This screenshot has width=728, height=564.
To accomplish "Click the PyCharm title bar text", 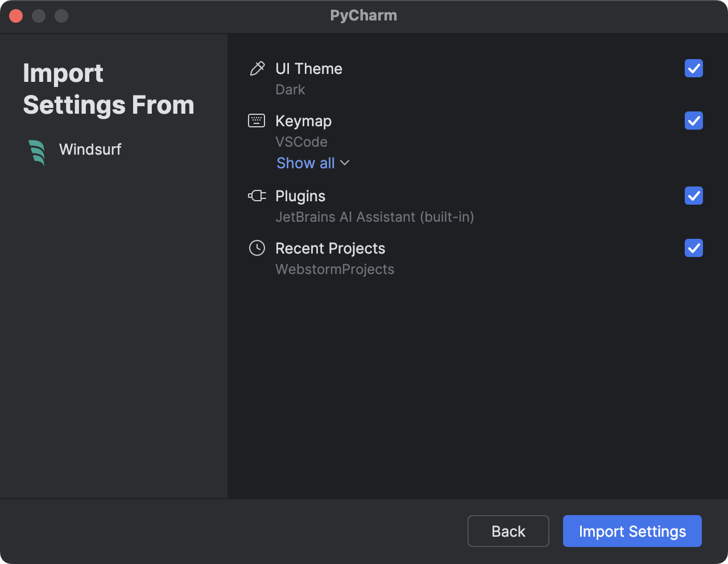I will pos(363,15).
